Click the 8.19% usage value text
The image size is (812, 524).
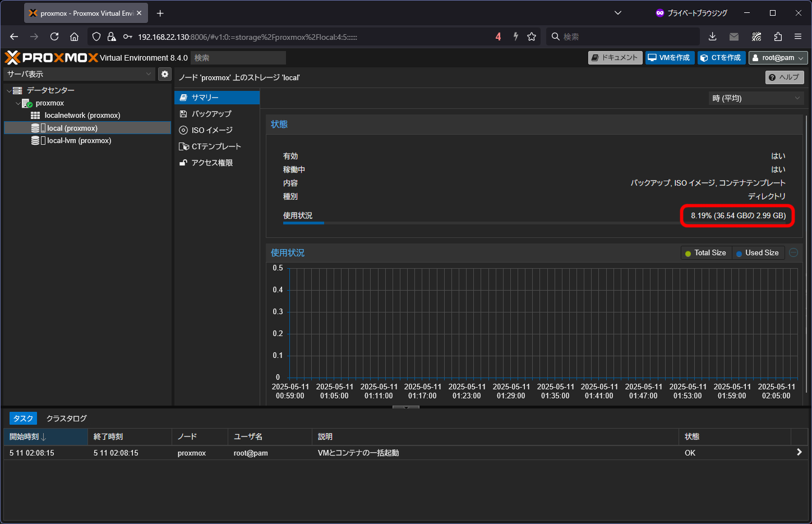click(738, 215)
